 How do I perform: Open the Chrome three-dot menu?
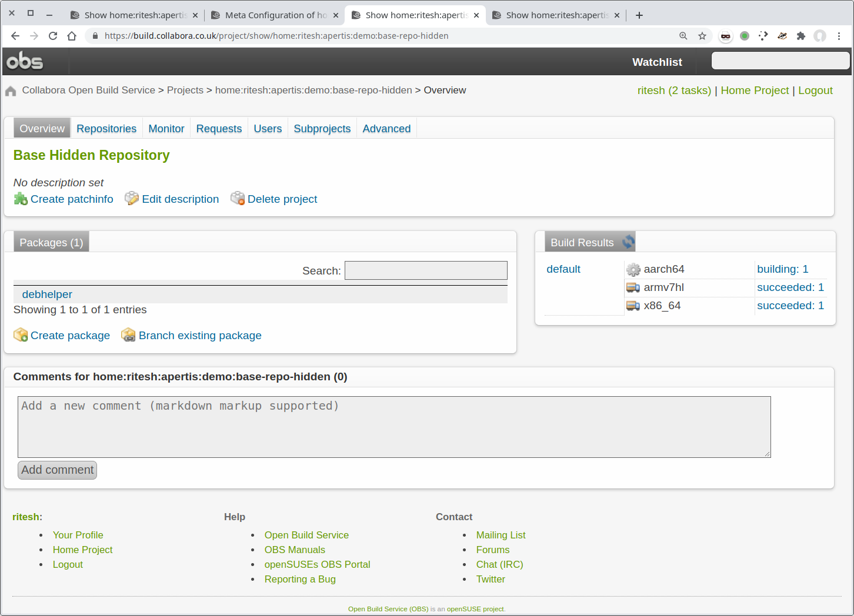(x=839, y=36)
